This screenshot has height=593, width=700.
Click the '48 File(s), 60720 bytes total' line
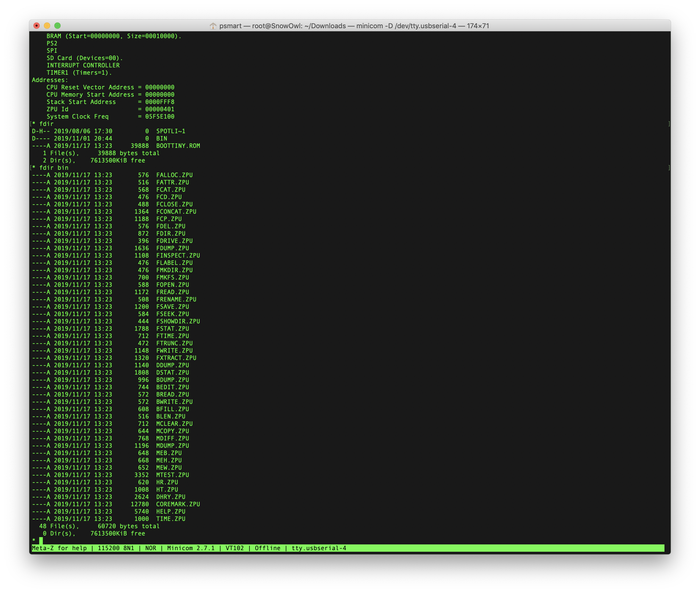point(99,526)
